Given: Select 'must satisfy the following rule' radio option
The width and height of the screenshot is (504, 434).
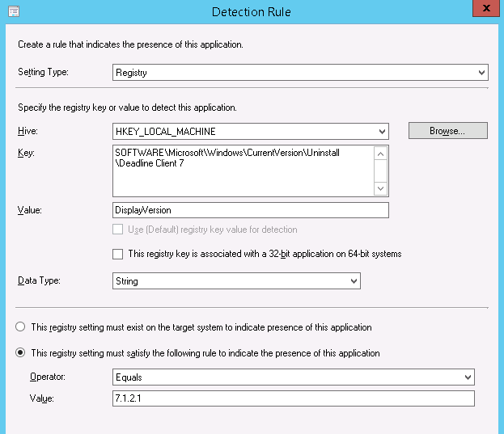Looking at the screenshot, I should pyautogui.click(x=20, y=353).
